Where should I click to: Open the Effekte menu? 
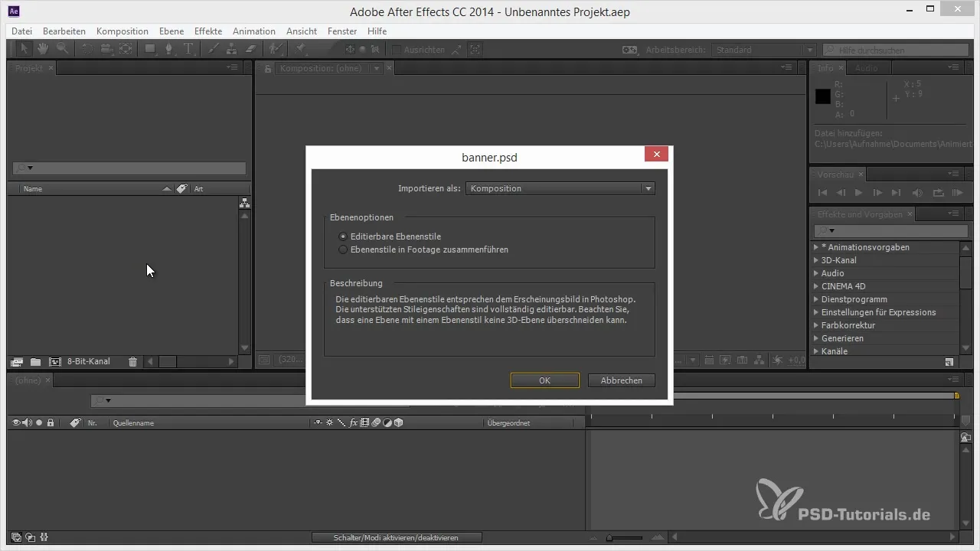pyautogui.click(x=208, y=31)
